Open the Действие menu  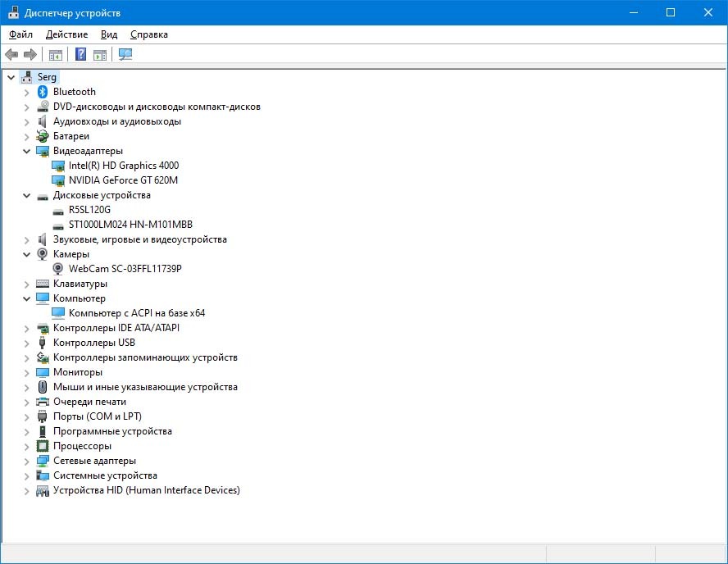tap(66, 34)
